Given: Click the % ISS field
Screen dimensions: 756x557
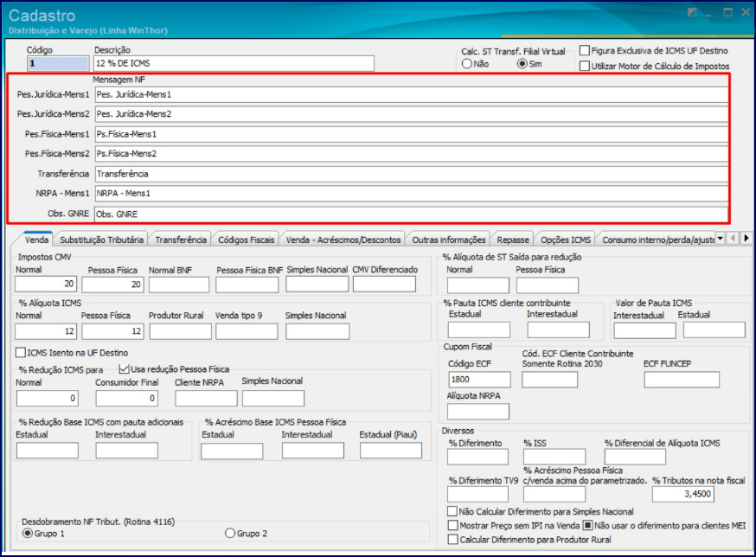Looking at the screenshot, I should tap(554, 457).
